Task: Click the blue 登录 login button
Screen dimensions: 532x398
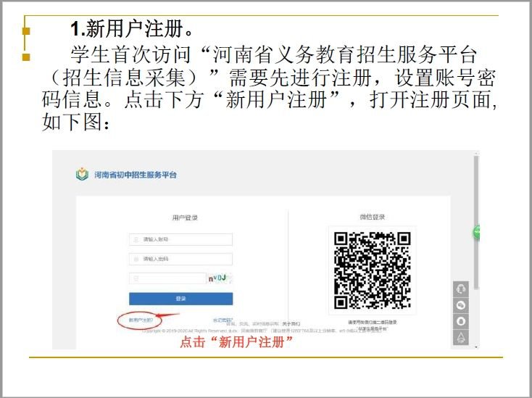Action: tap(181, 299)
